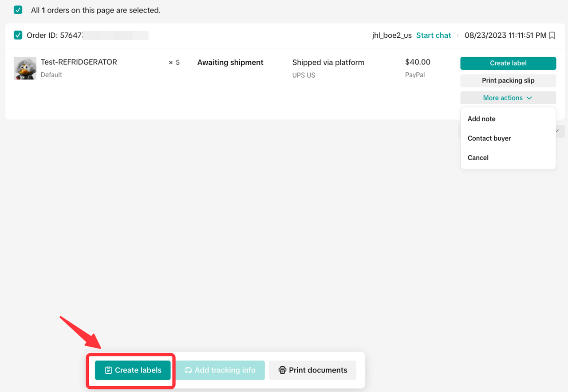The height and width of the screenshot is (392, 568).
Task: Click the truck icon in Add tracking info
Action: pos(188,370)
